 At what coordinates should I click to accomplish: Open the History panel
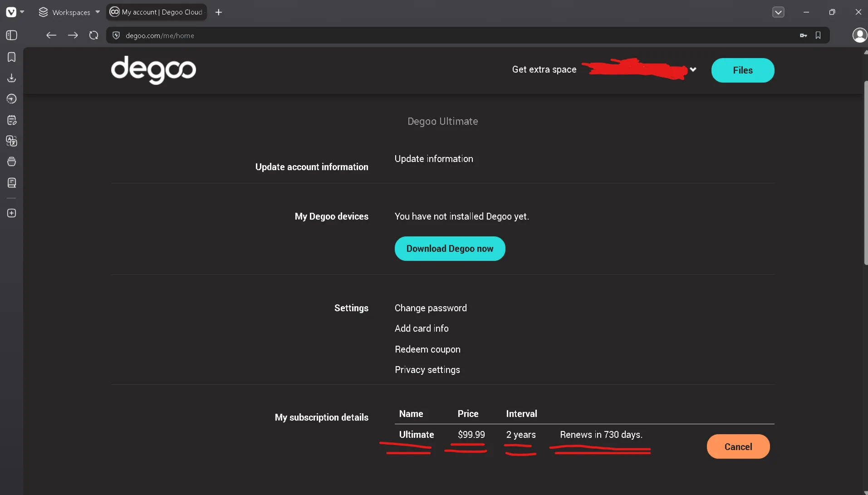pyautogui.click(x=12, y=99)
